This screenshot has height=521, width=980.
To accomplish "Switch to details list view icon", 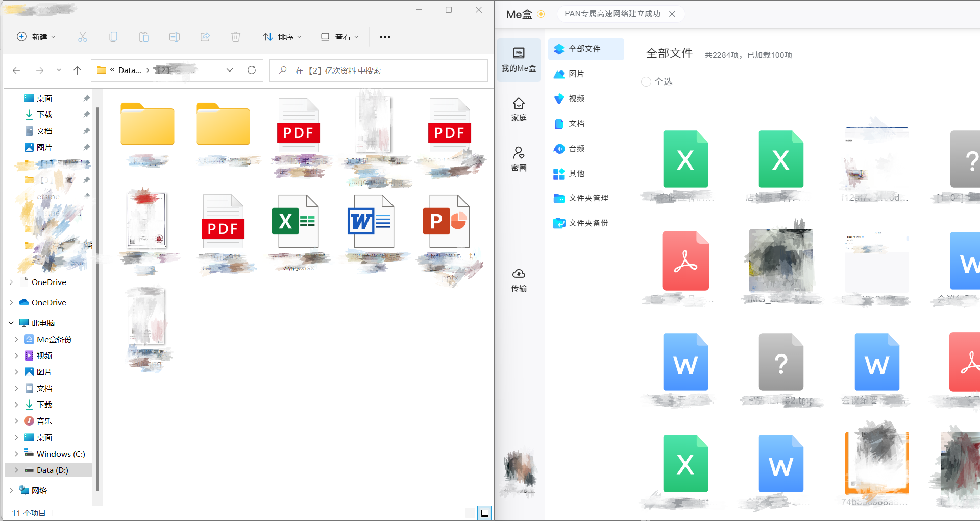I will [470, 513].
